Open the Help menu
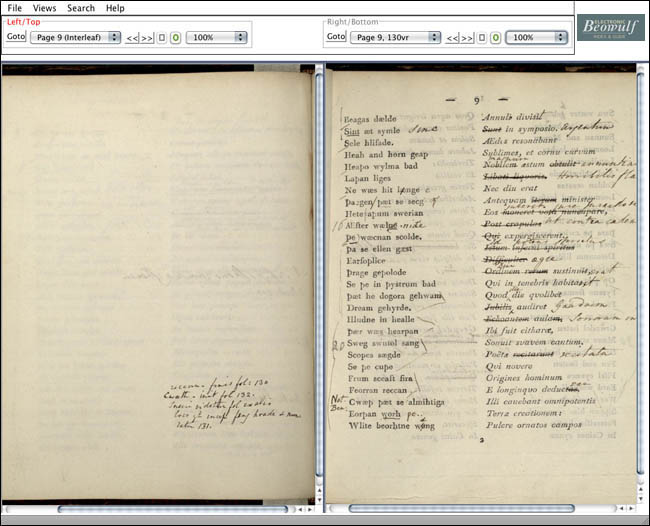 tap(115, 8)
